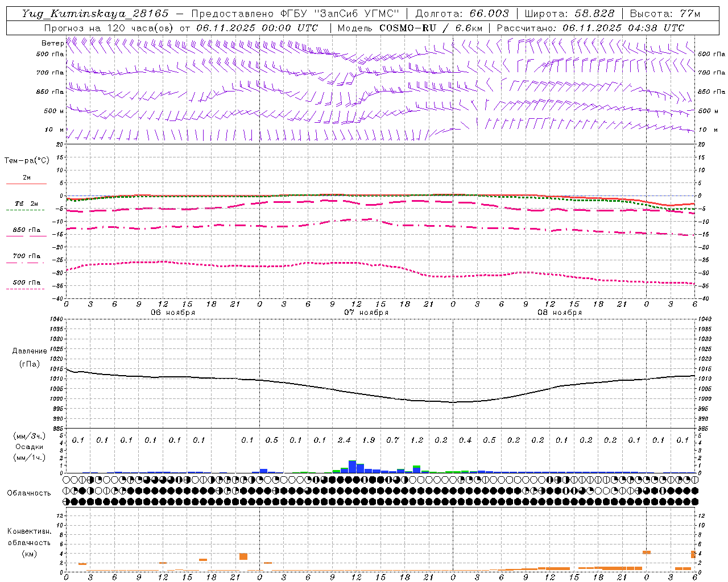Click the Td 2м legend entry
The image size is (728, 582).
point(27,203)
